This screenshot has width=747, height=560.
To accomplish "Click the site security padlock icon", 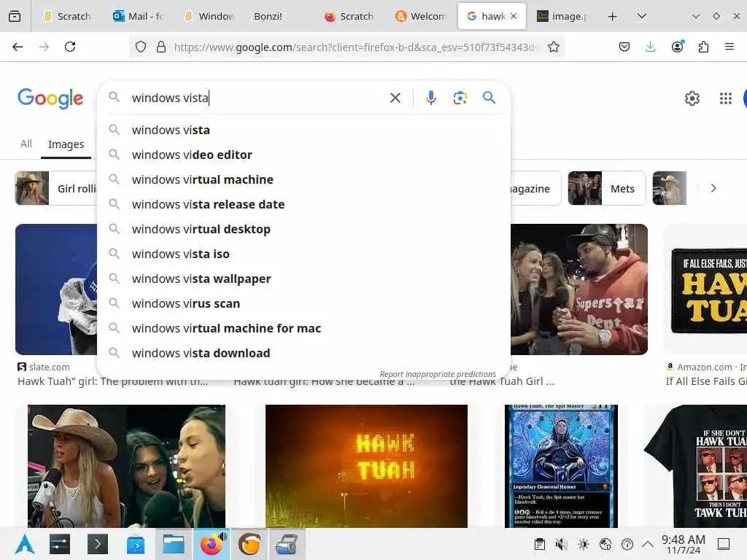I will (x=161, y=47).
